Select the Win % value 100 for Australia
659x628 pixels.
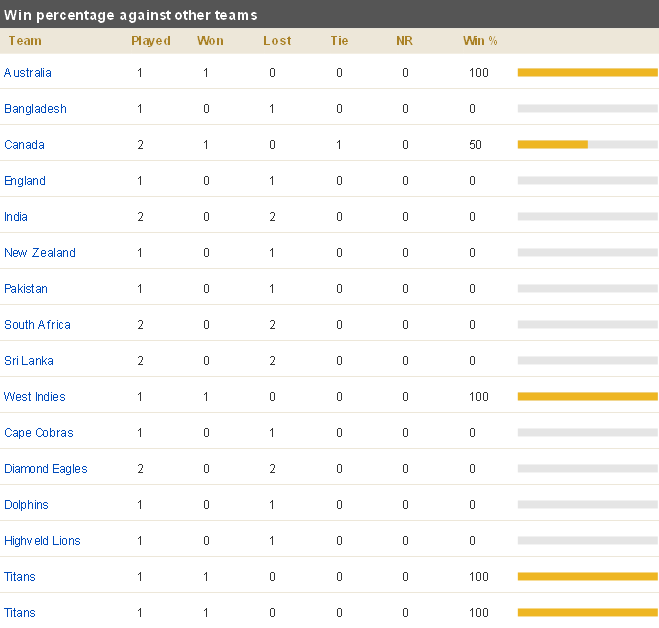(x=479, y=73)
